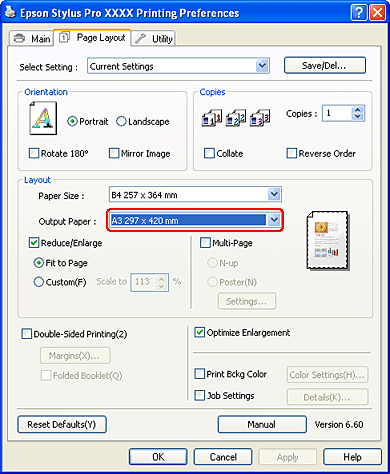The image size is (390, 474).
Task: Click the first collate copies icon
Action: 212,118
